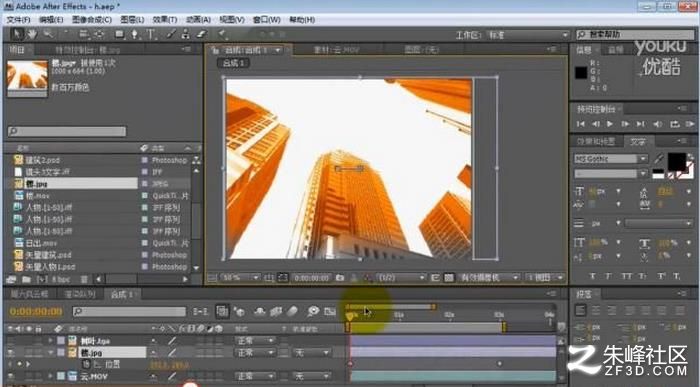This screenshot has width=700, height=387.
Task: Click the play button in preview panel
Action: 610,124
